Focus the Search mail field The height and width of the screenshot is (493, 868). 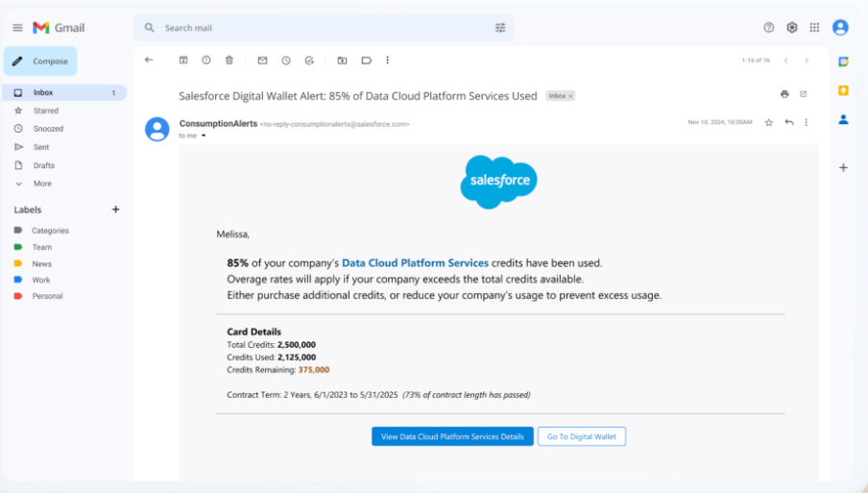coord(324,28)
